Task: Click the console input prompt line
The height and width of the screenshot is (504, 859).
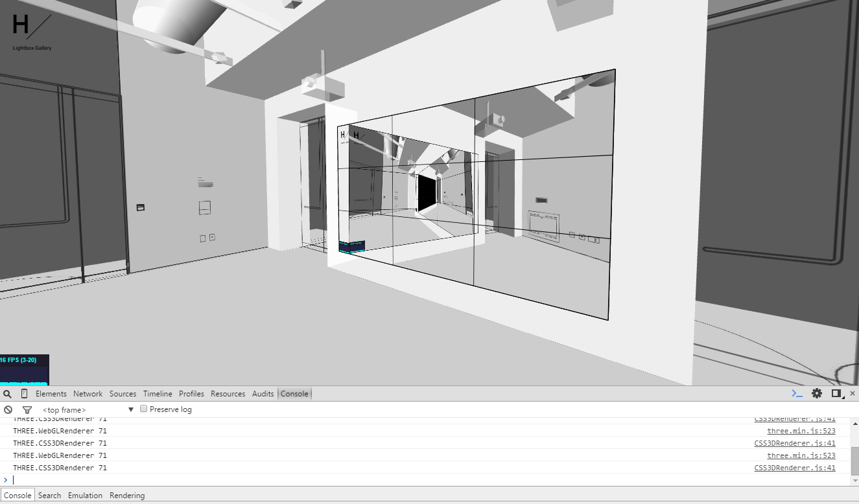Action: pyautogui.click(x=65, y=480)
